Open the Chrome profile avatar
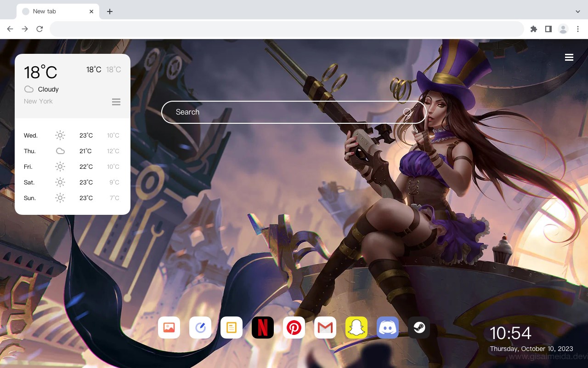The width and height of the screenshot is (588, 368). (563, 29)
